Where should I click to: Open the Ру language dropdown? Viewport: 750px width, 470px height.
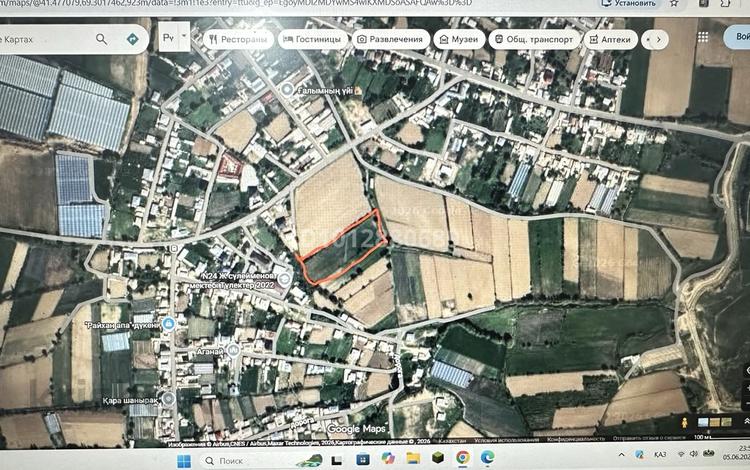point(174,37)
